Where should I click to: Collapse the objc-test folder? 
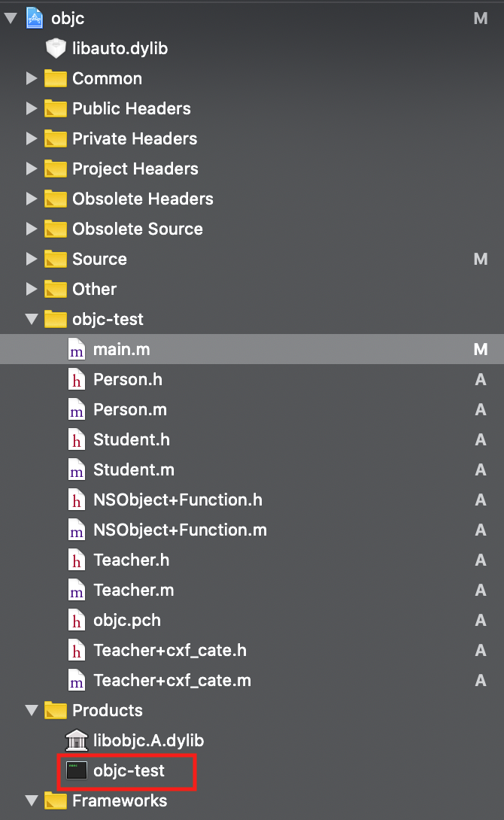point(31,319)
